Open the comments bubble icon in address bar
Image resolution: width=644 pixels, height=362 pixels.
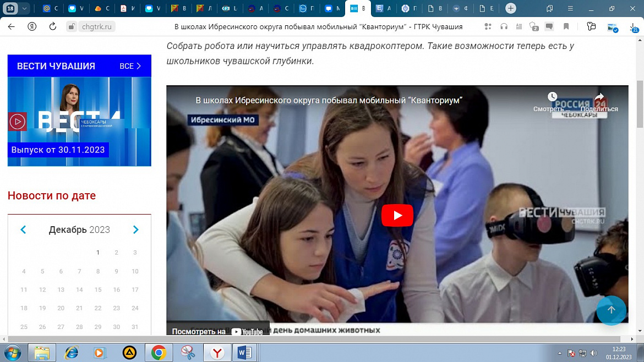pyautogui.click(x=549, y=26)
